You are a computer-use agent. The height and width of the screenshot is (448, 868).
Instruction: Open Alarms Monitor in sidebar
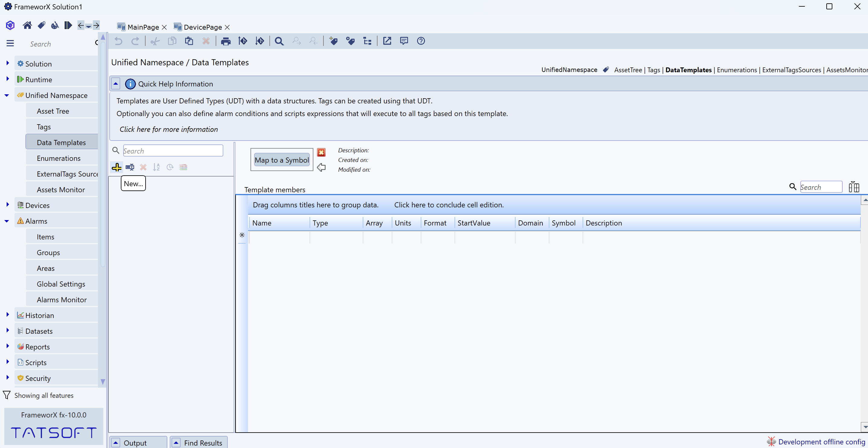pyautogui.click(x=62, y=300)
